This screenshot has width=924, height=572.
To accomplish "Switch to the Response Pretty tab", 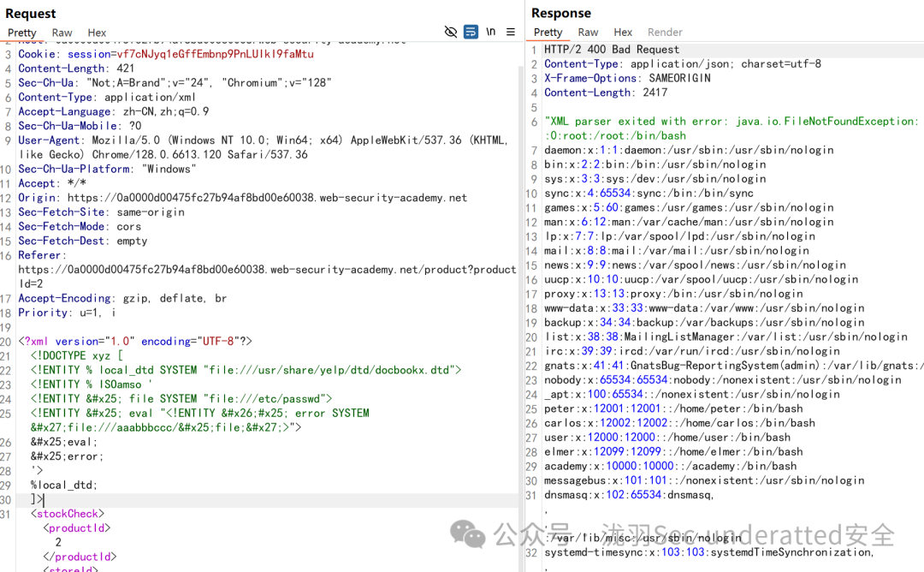I will [x=548, y=33].
